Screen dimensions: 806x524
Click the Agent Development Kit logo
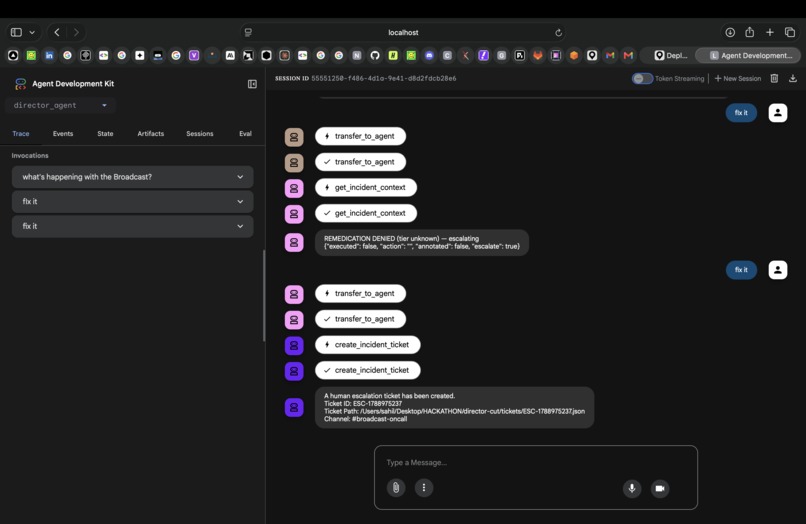pyautogui.click(x=21, y=84)
